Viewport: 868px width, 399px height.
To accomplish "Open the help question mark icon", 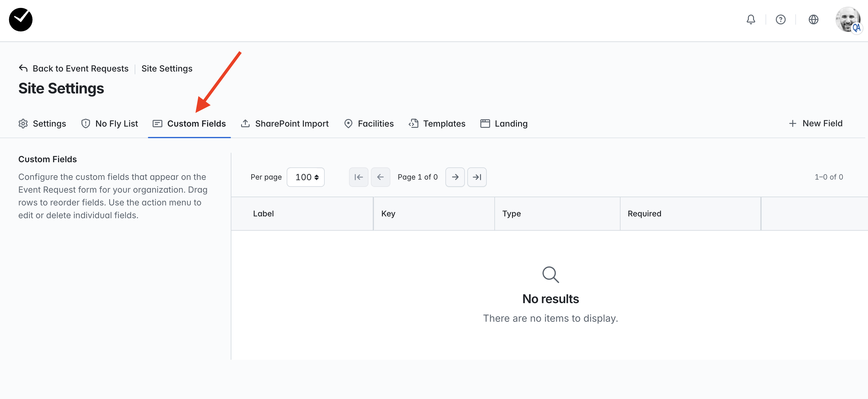I will click(x=780, y=19).
